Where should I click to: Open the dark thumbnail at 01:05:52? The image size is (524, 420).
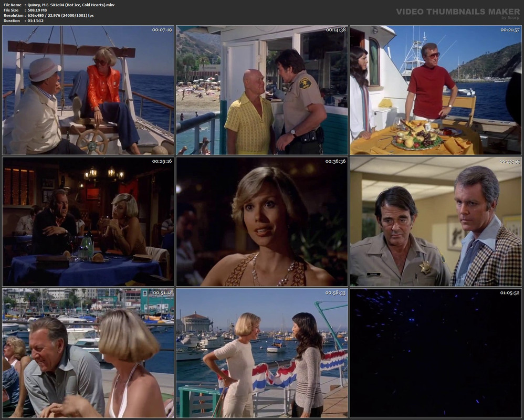coord(436,353)
